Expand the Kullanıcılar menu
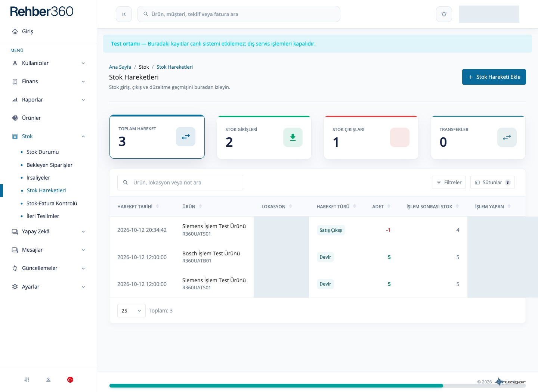The image size is (538, 392). coord(49,63)
